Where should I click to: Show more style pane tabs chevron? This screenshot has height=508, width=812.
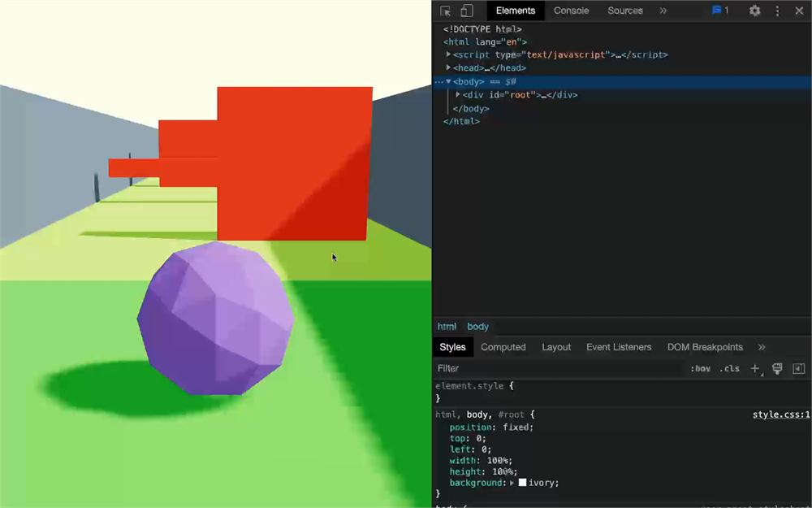(x=762, y=347)
